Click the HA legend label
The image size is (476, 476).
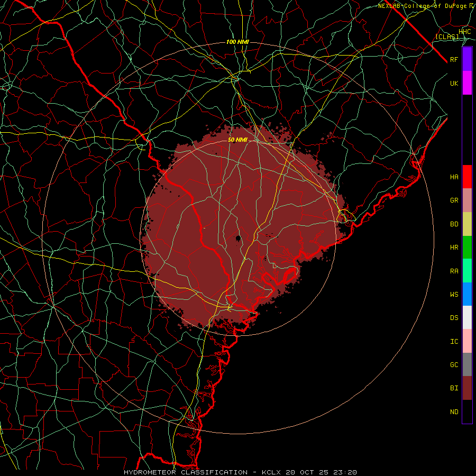[x=454, y=177]
